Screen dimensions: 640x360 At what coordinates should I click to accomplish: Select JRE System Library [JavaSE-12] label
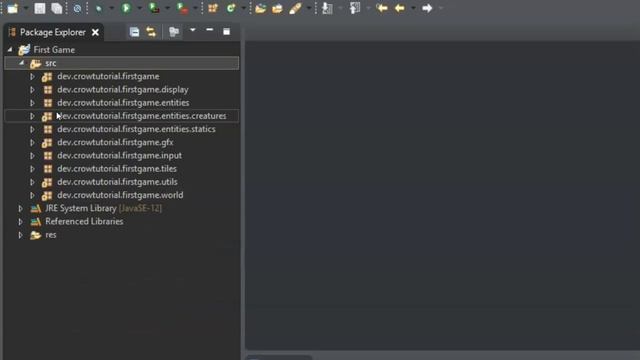tap(103, 208)
